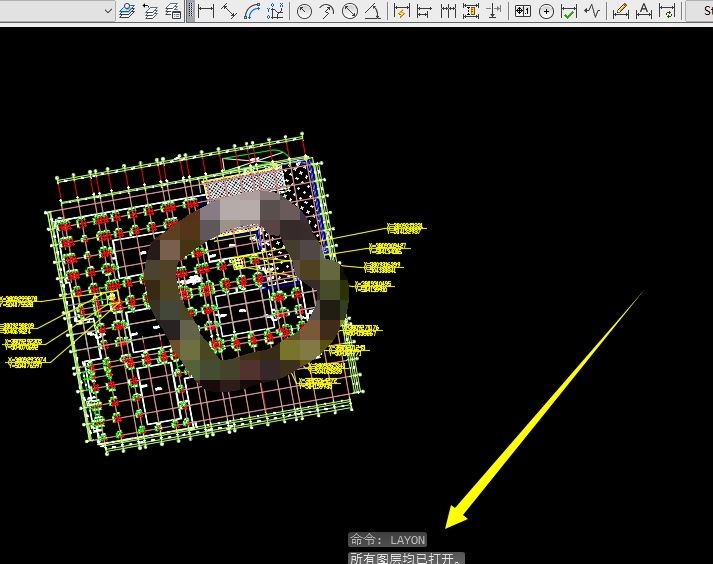Click the Arc Length dimension icon
This screenshot has height=564, width=713.
point(253,12)
